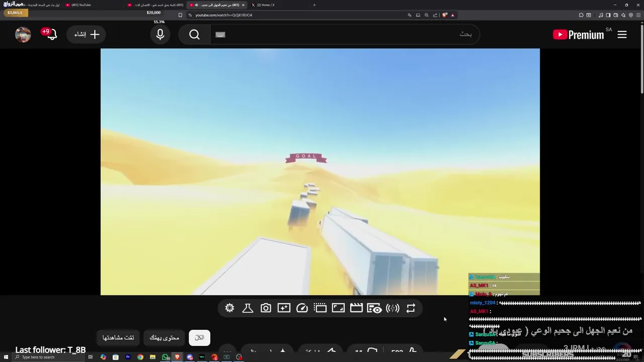The image size is (644, 362).
Task: Open Google Chrome from the taskbar
Action: pos(140,357)
